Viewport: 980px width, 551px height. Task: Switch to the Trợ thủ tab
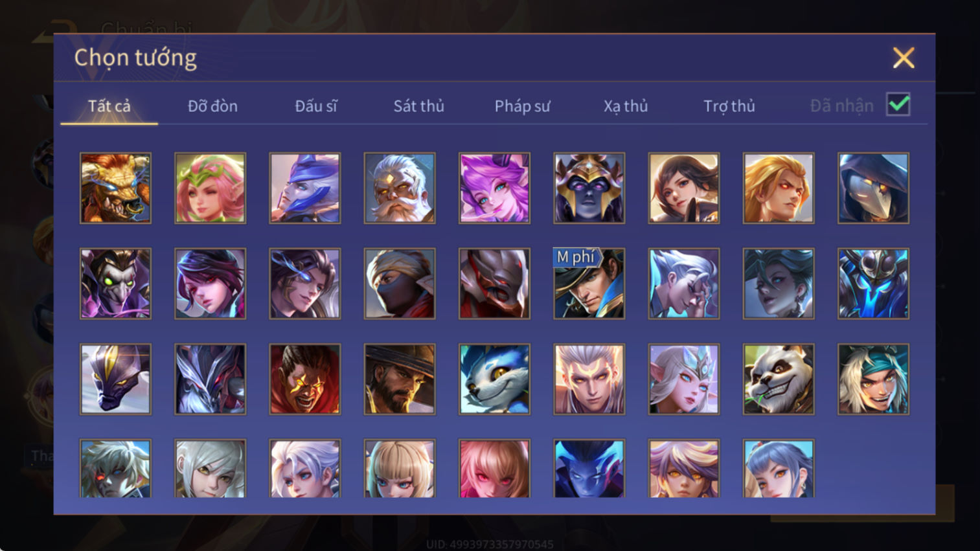pos(729,106)
